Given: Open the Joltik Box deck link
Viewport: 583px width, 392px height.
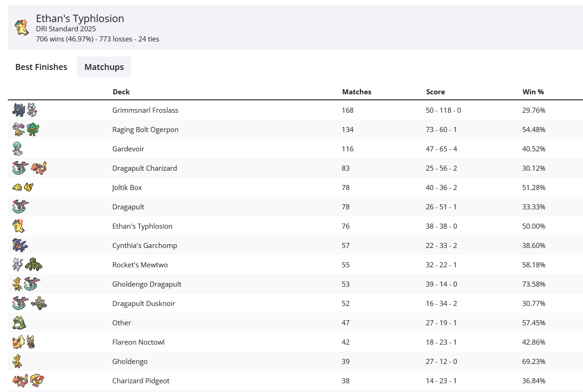Looking at the screenshot, I should [x=127, y=188].
